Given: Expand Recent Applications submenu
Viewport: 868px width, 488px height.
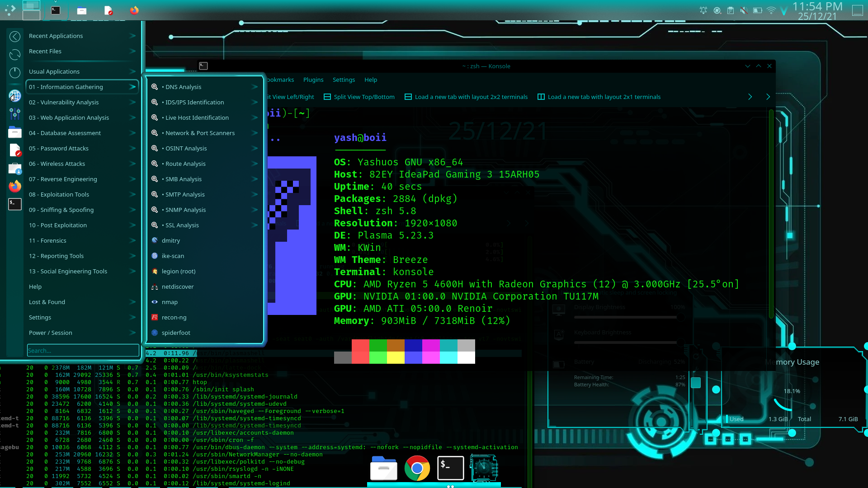Looking at the screenshot, I should pyautogui.click(x=82, y=36).
